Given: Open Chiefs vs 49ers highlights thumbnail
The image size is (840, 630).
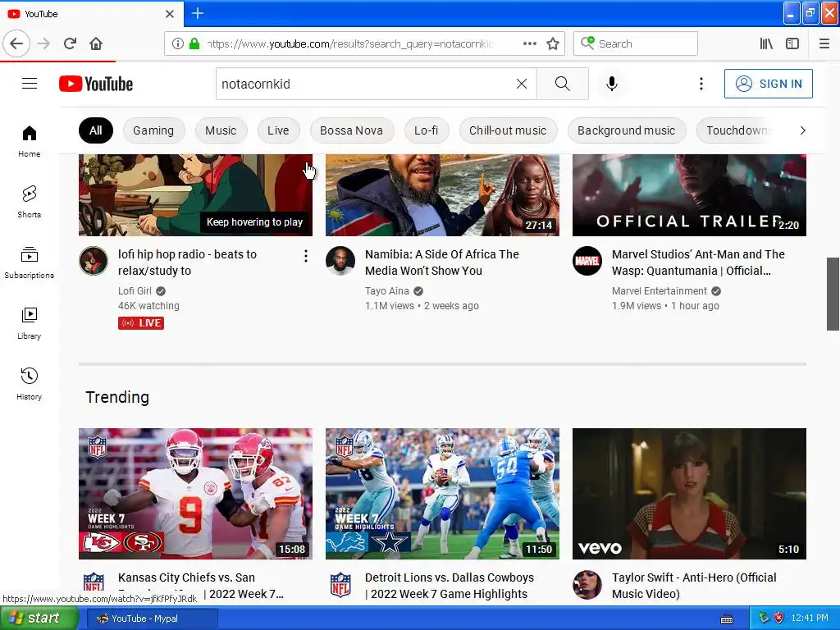Looking at the screenshot, I should click(x=195, y=494).
